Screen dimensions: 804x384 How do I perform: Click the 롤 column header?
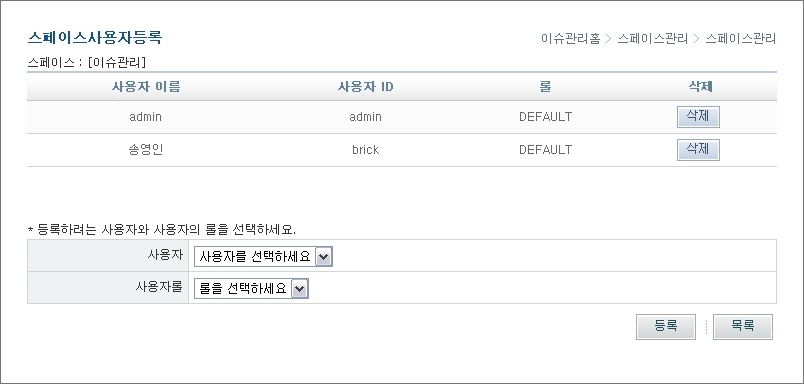pos(545,87)
